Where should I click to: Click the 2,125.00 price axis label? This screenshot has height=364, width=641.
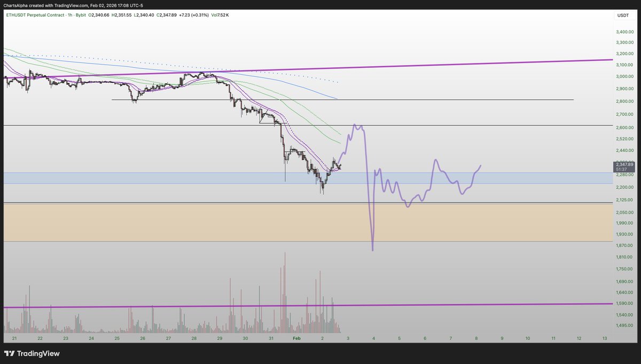pos(624,200)
